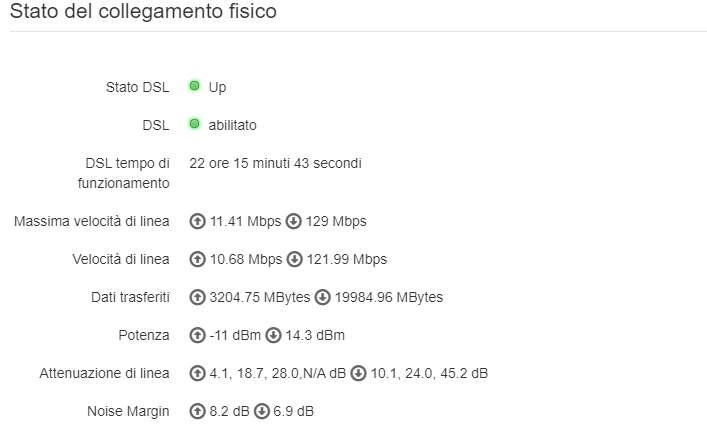Screen dimensions: 707x433
Task: Click the DSL uptime value 22 ore 15 minuti
Action: (275, 162)
